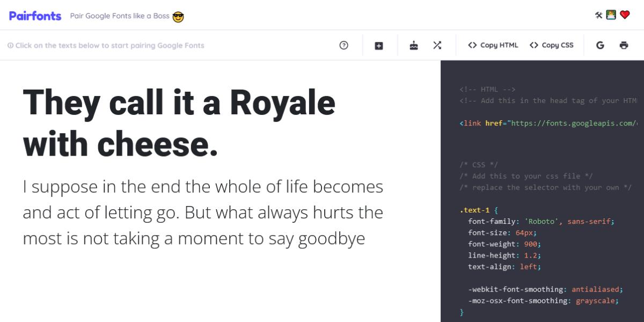This screenshot has width=644, height=322.
Task: Click the shuffle fonts icon
Action: point(437,45)
